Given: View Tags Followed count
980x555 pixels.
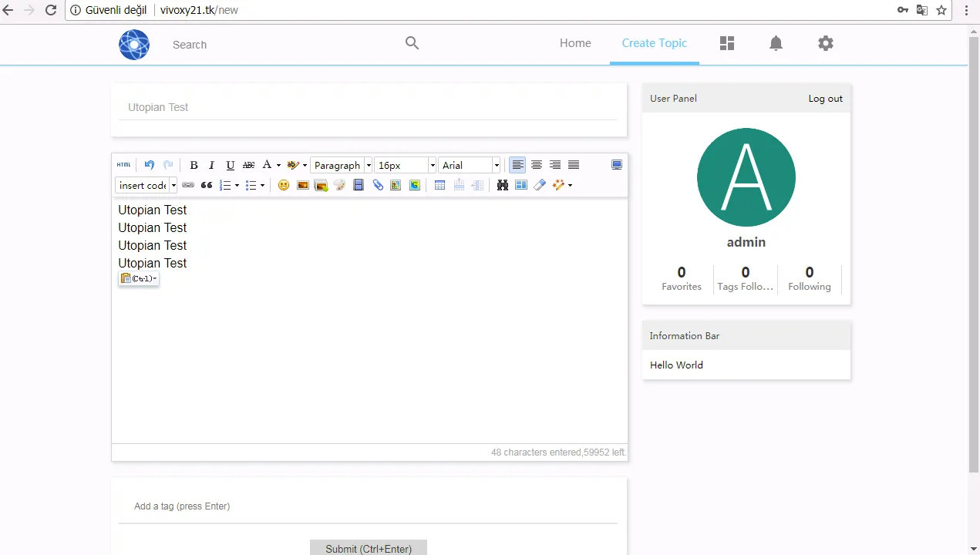Looking at the screenshot, I should [x=746, y=279].
